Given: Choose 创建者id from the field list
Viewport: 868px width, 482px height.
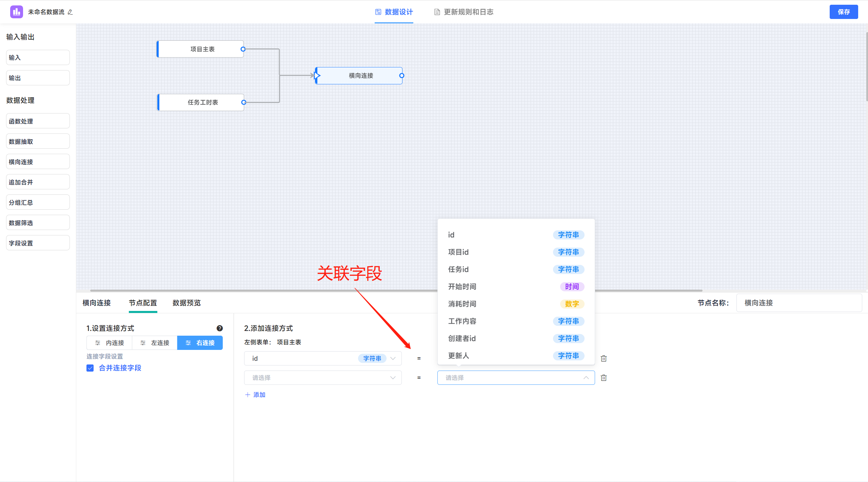Looking at the screenshot, I should [516, 338].
